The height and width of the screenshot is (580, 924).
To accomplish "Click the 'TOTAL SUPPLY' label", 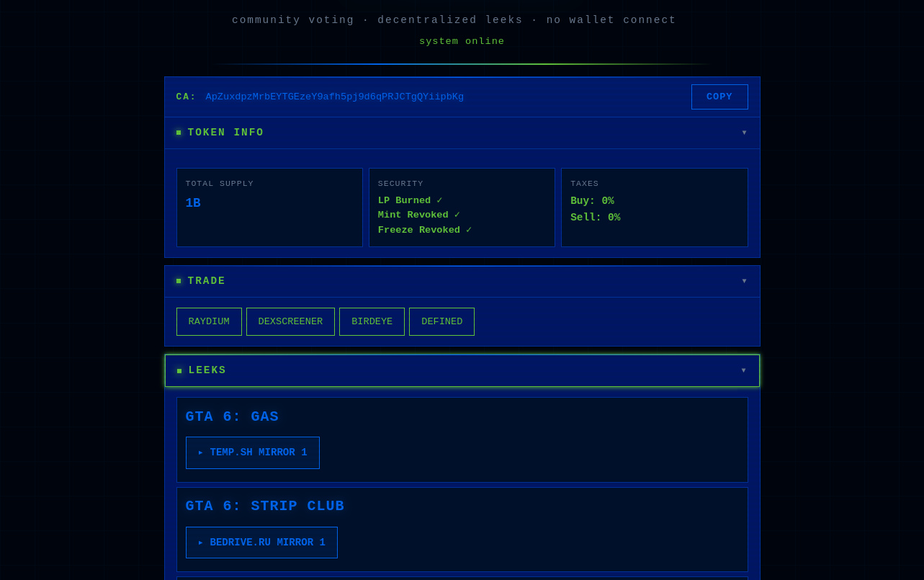I will click(x=220, y=184).
